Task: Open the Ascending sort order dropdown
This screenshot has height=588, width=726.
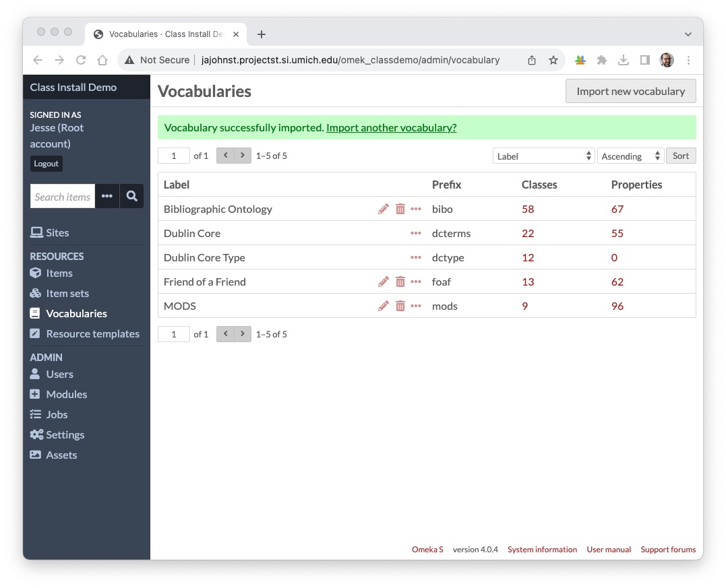Action: (x=630, y=156)
